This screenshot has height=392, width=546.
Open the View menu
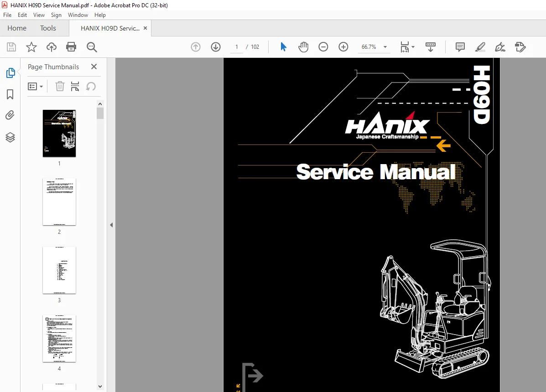[39, 15]
